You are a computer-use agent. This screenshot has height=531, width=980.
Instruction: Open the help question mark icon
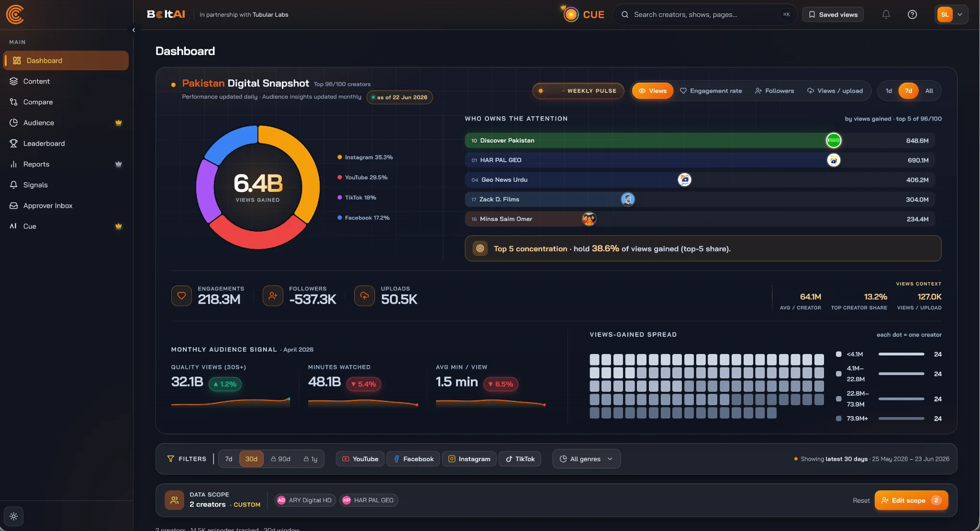click(912, 15)
